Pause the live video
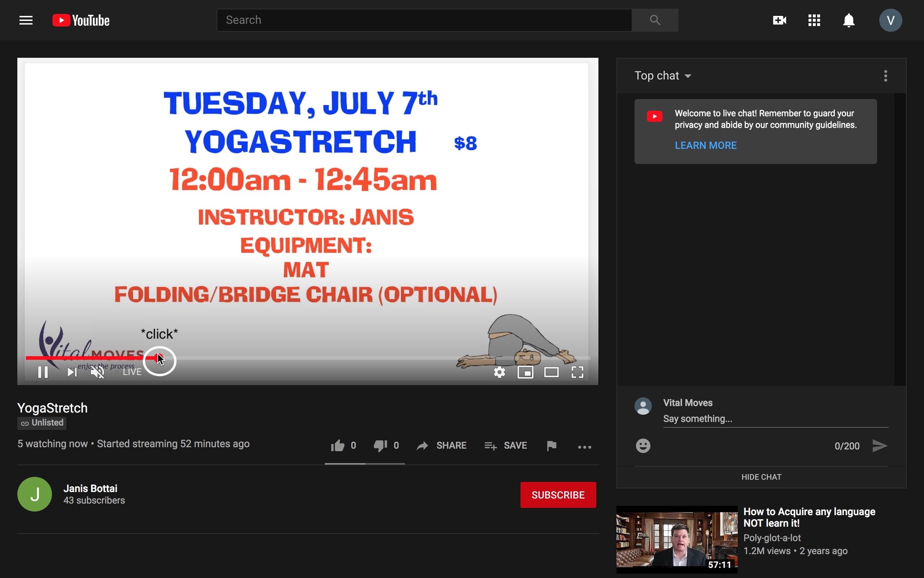924x578 pixels. [x=43, y=372]
